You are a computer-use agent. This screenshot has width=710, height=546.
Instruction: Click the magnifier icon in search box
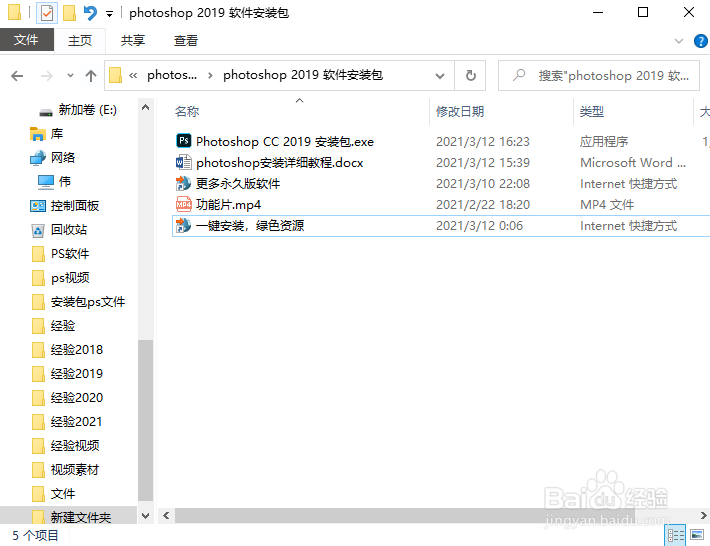[519, 75]
